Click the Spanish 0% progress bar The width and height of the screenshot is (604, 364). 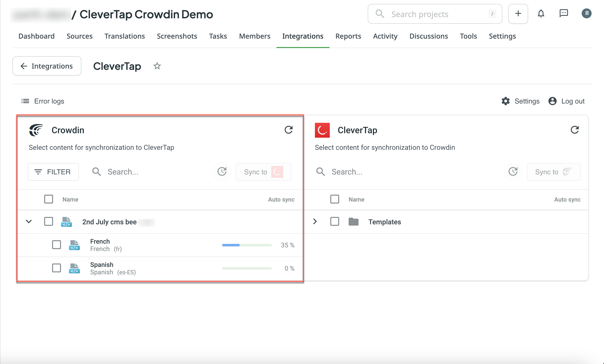tap(247, 268)
